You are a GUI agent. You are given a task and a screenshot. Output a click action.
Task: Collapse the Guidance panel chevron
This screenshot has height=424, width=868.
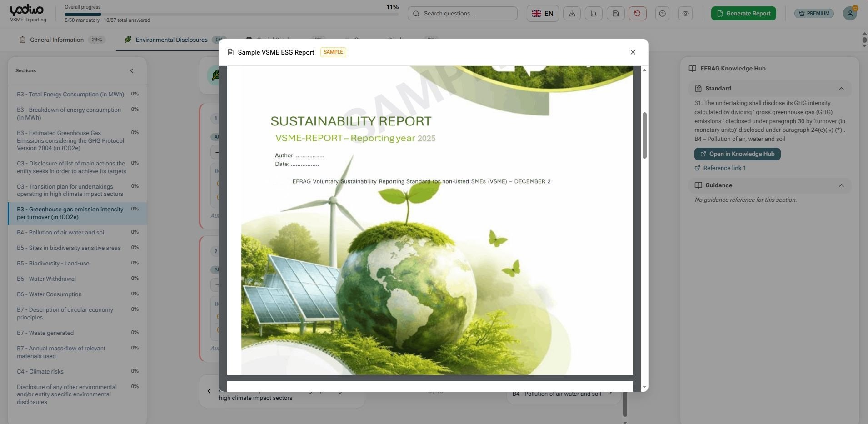coord(841,185)
